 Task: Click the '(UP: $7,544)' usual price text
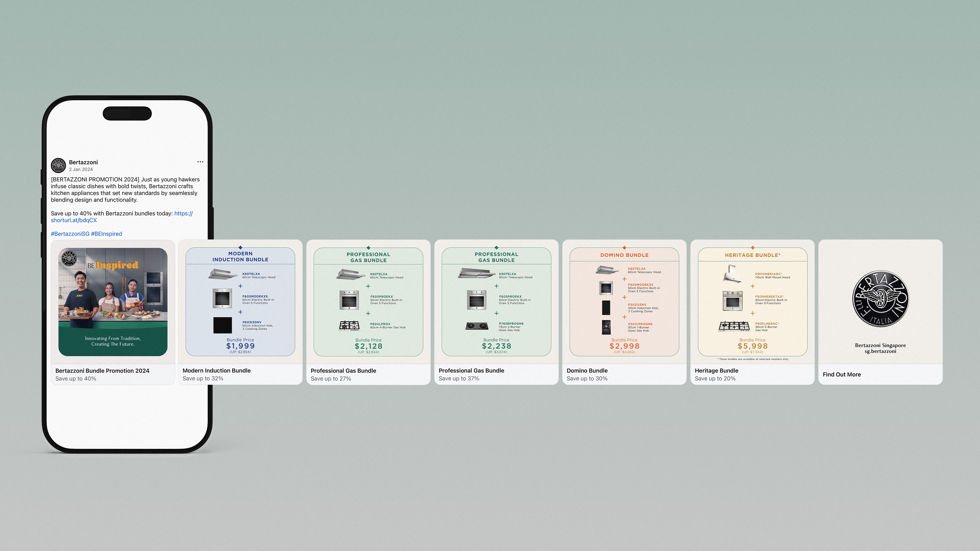[x=752, y=352]
